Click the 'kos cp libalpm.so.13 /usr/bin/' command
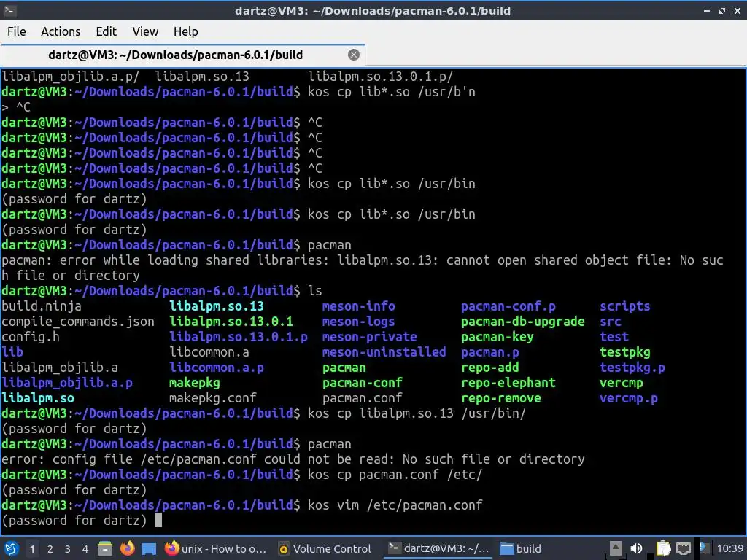 pyautogui.click(x=417, y=413)
